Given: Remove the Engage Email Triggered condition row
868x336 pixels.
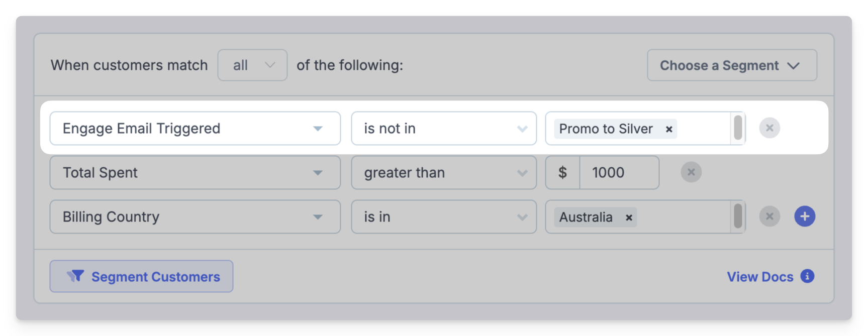Looking at the screenshot, I should click(769, 128).
